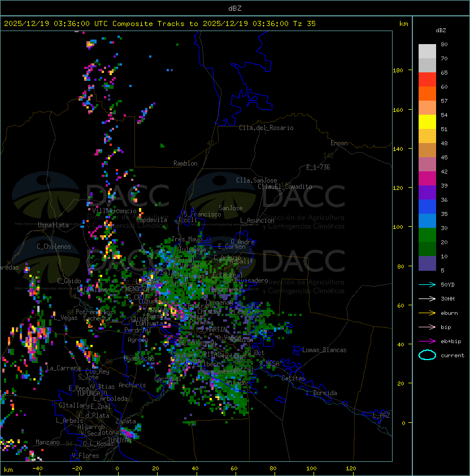Click the C_Chilenos label
The height and width of the screenshot is (476, 470).
tap(54, 246)
